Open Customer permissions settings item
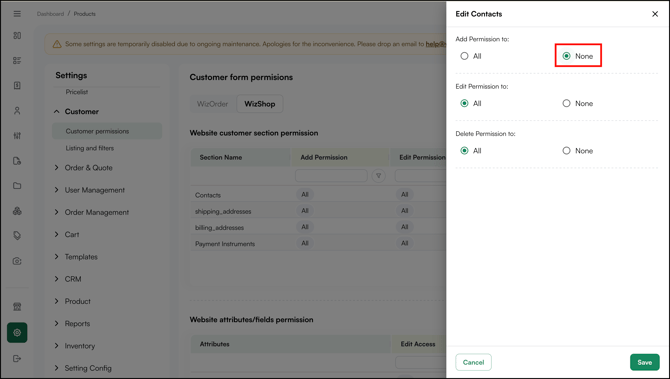Screen dimensions: 670x379 coord(107,131)
